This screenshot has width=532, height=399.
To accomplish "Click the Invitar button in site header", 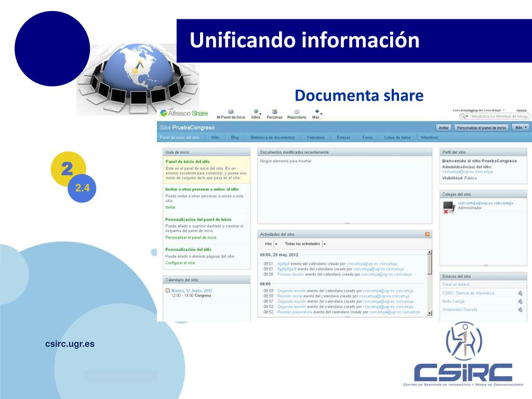I will pyautogui.click(x=444, y=128).
